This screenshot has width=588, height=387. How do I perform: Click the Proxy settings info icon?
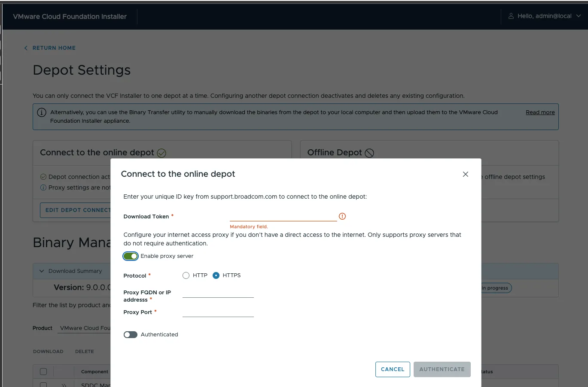coord(43,187)
